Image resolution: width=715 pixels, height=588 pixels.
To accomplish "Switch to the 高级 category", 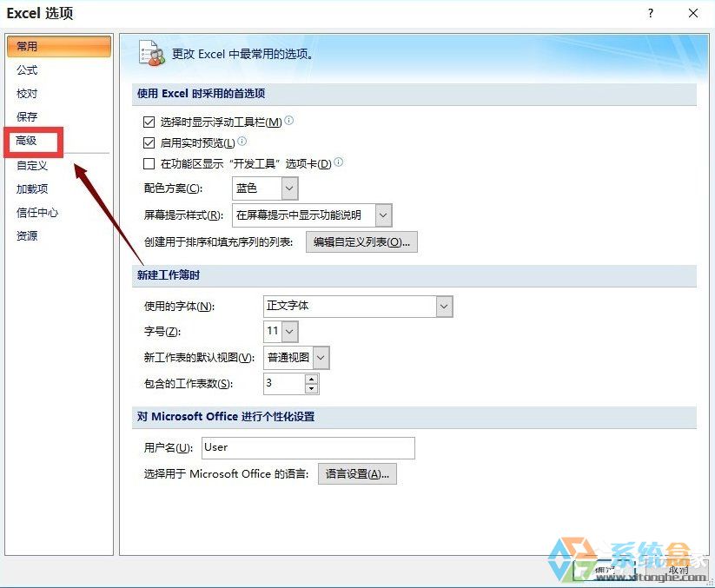I will [27, 141].
